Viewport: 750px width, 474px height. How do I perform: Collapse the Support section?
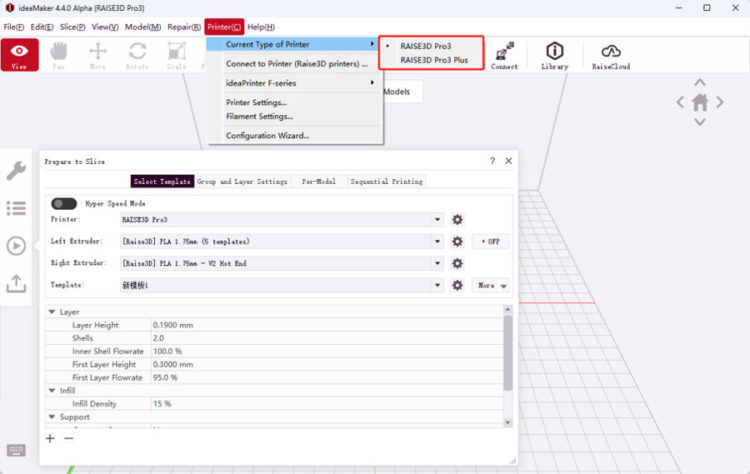coord(52,417)
